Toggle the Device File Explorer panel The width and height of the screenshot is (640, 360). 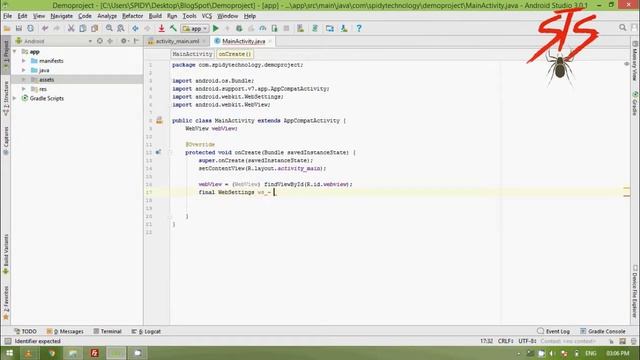[635, 291]
